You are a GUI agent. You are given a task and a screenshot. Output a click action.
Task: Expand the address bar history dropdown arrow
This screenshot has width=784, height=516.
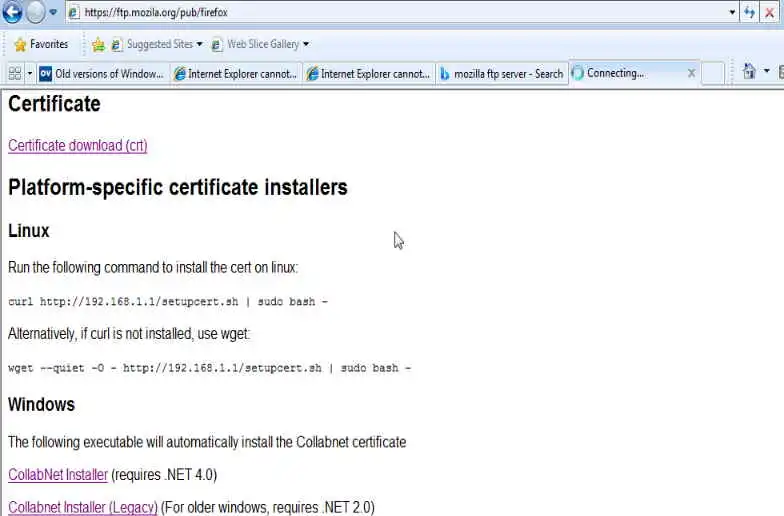click(x=732, y=12)
